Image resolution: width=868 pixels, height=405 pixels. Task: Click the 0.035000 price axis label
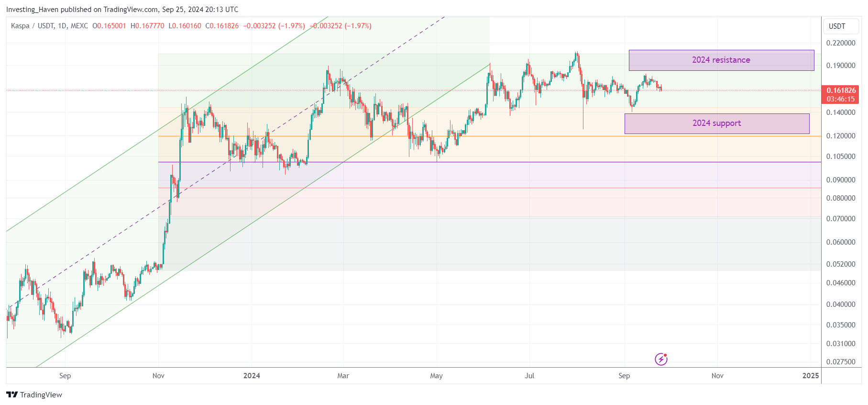[x=841, y=325]
